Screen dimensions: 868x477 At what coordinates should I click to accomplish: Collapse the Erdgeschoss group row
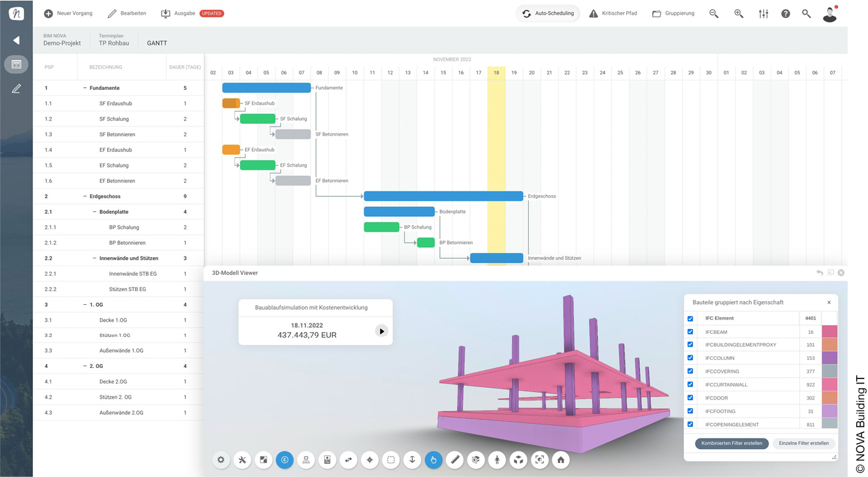84,196
